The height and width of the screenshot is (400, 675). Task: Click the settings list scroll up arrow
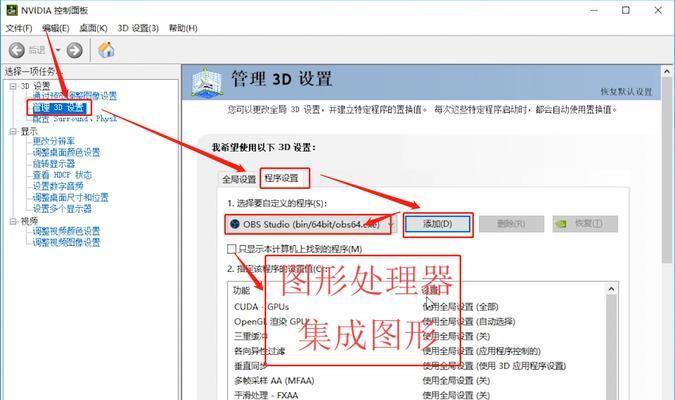(611, 289)
